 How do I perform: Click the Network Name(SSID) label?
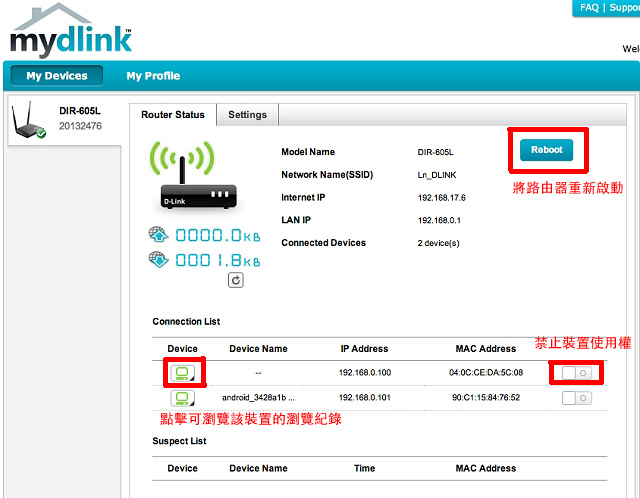point(327,175)
